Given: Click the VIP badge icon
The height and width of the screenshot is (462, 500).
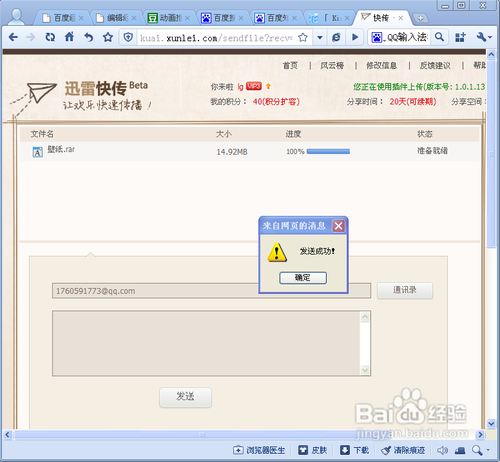Looking at the screenshot, I should 254,86.
